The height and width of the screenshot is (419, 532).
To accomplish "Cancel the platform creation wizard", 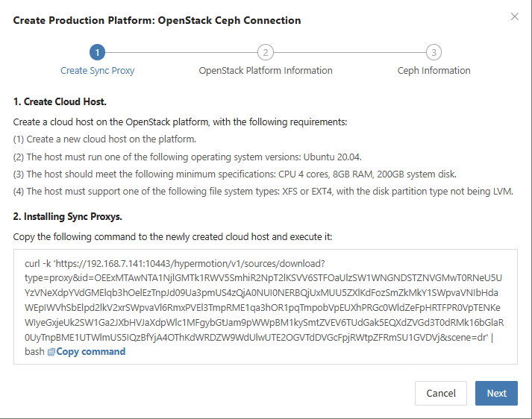I will click(441, 393).
